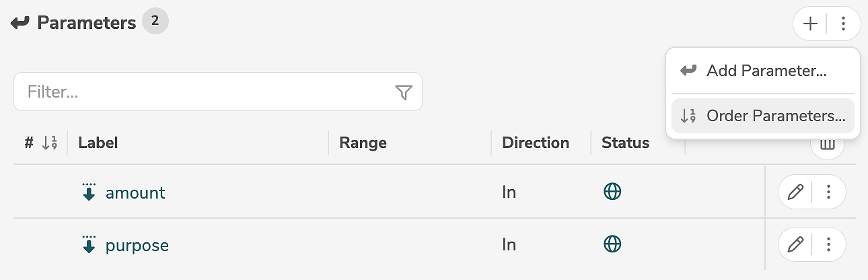Viewport: 868px width, 280px height.
Task: Open the amount parameter link
Action: point(135,193)
